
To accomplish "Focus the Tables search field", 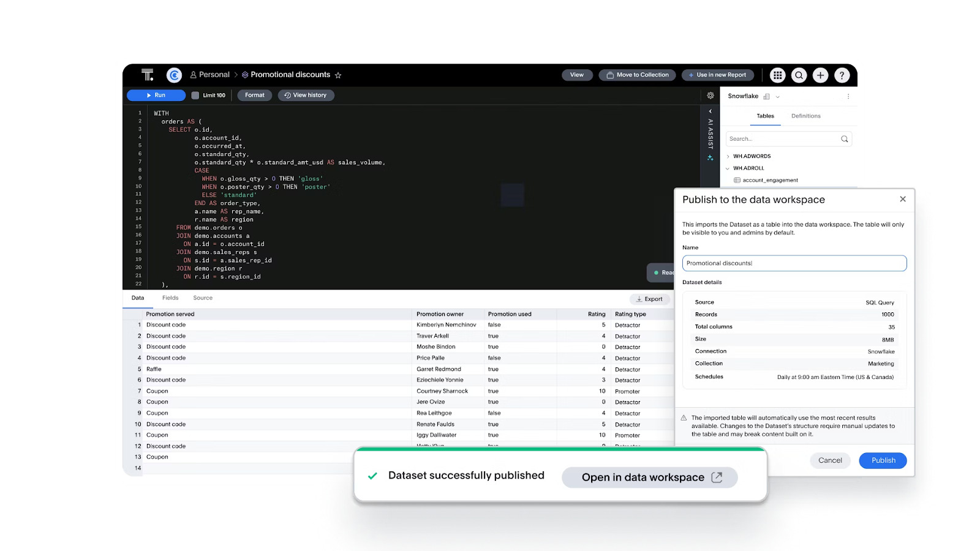I will (x=789, y=139).
